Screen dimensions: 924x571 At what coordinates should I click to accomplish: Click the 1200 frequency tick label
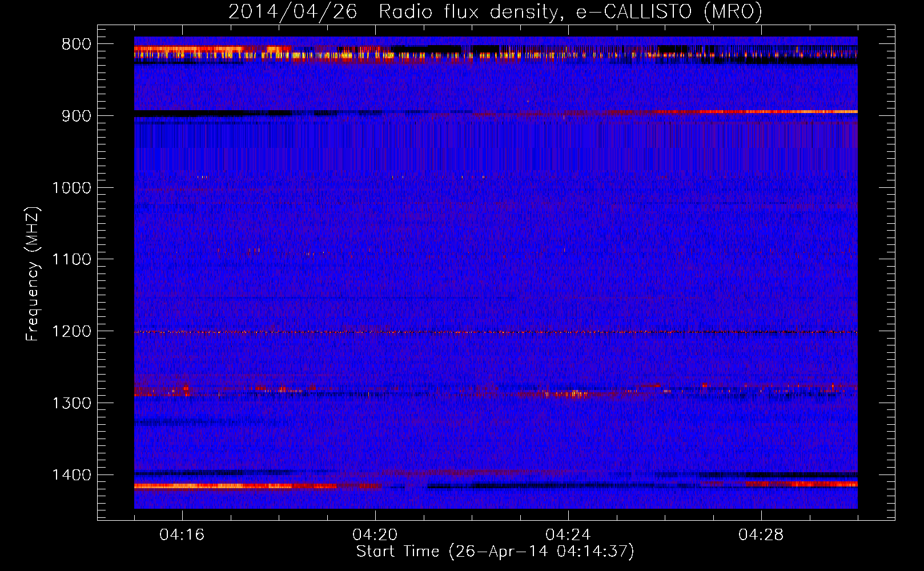click(72, 332)
